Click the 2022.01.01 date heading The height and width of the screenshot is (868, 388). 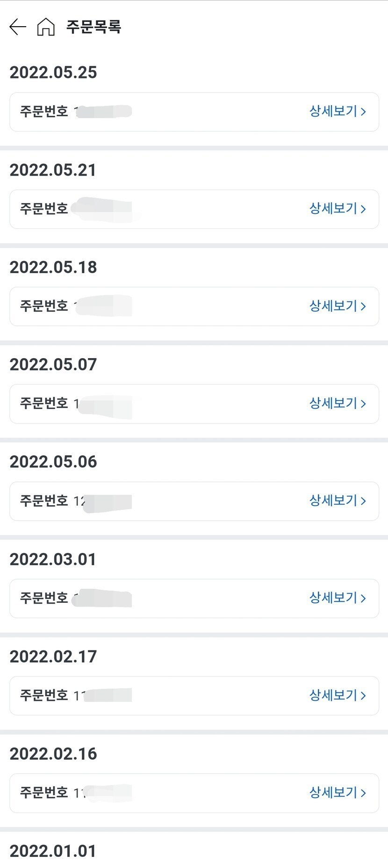(x=53, y=851)
